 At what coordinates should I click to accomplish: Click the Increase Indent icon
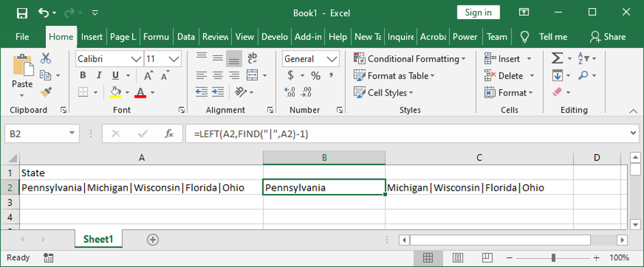coord(217,92)
